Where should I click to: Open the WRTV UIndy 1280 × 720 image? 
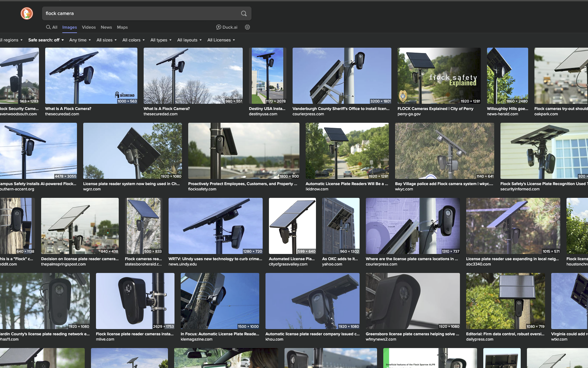pyautogui.click(x=216, y=226)
